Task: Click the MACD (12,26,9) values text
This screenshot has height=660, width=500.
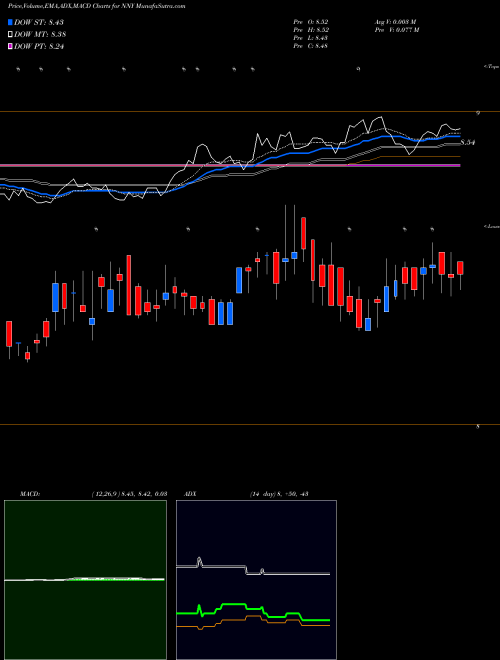Action: coord(129,494)
